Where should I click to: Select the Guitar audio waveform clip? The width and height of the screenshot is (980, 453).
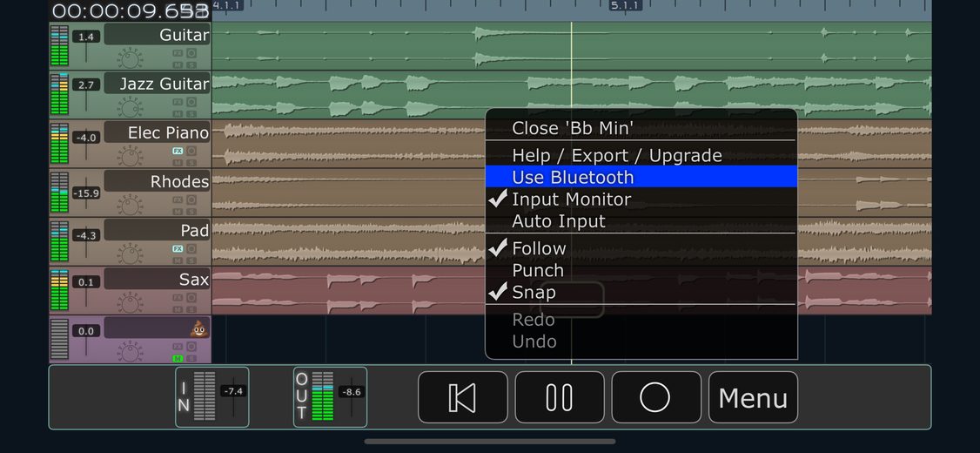point(571,45)
